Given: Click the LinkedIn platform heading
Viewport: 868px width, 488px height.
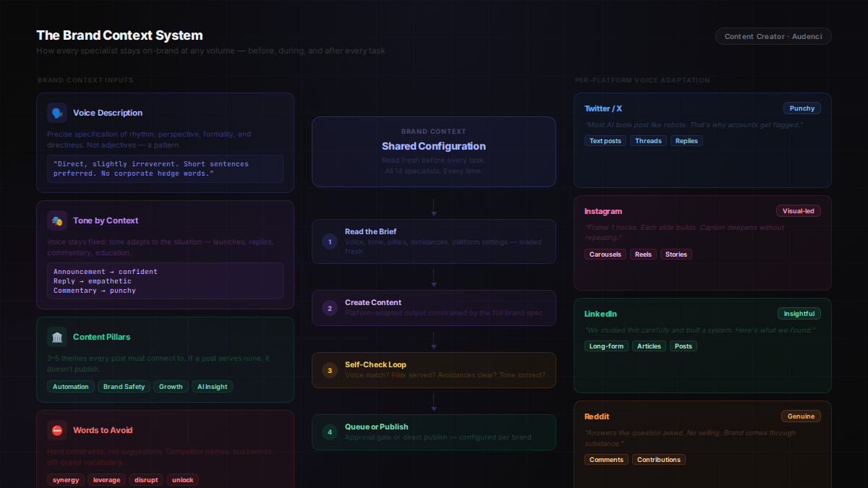Looking at the screenshot, I should pyautogui.click(x=600, y=314).
